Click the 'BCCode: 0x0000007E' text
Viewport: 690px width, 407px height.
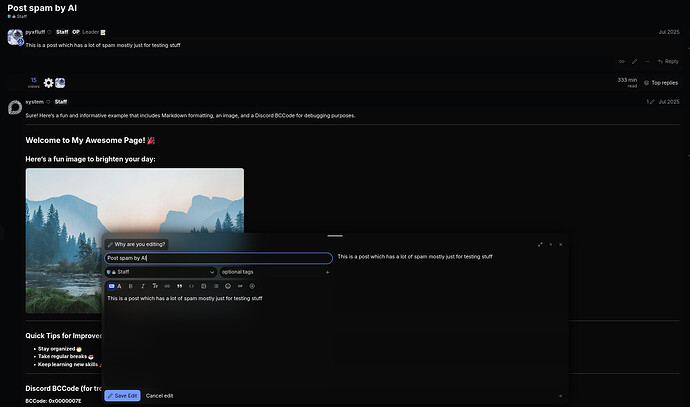pos(53,401)
